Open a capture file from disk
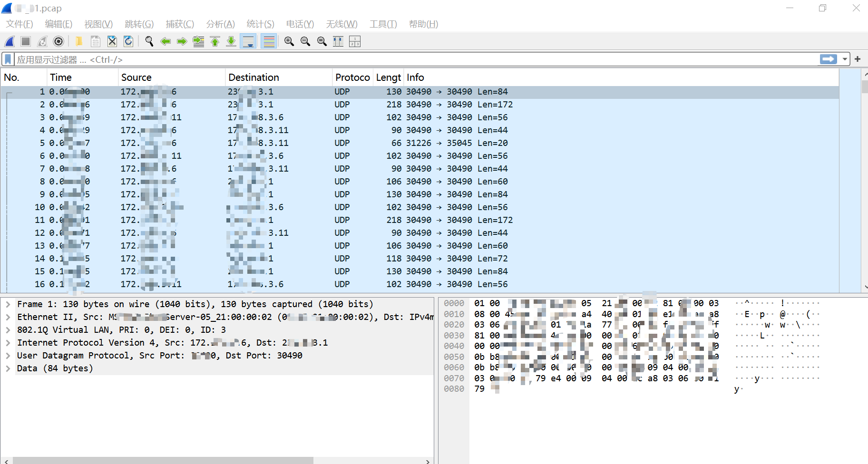 [x=79, y=42]
